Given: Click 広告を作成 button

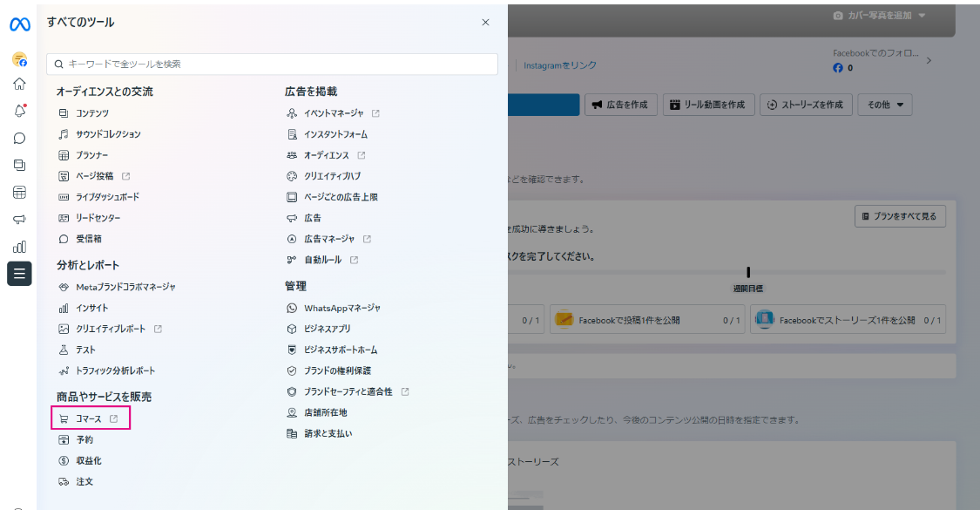Looking at the screenshot, I should 620,105.
